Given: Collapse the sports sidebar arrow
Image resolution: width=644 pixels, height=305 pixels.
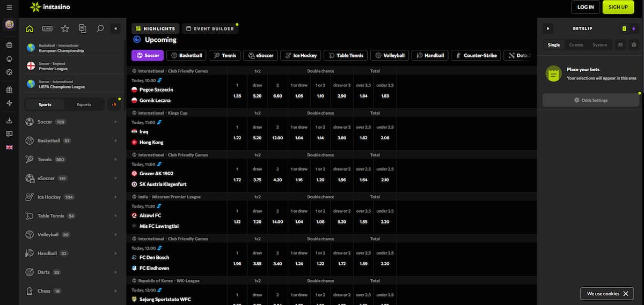Looking at the screenshot, I should (x=116, y=28).
